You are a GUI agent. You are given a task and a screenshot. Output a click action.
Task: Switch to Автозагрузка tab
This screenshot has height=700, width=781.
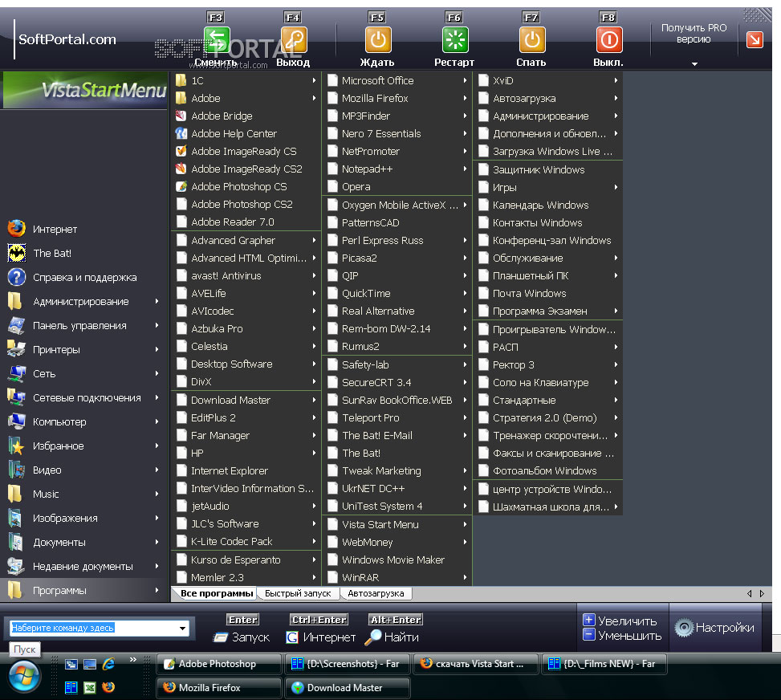376,593
